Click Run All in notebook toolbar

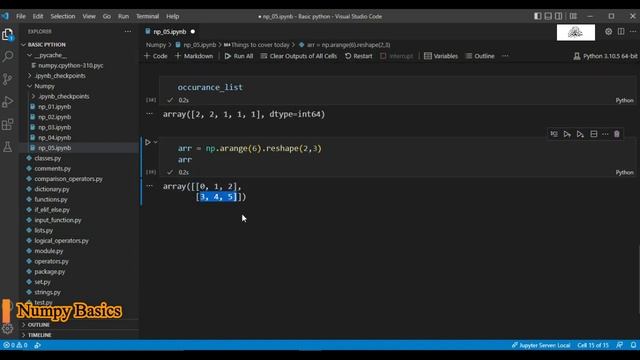coord(239,56)
